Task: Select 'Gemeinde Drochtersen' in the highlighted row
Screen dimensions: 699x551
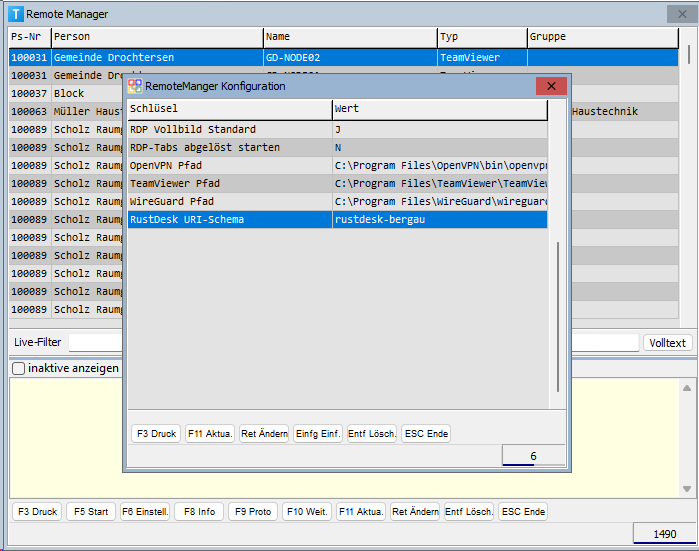Action: click(114, 58)
